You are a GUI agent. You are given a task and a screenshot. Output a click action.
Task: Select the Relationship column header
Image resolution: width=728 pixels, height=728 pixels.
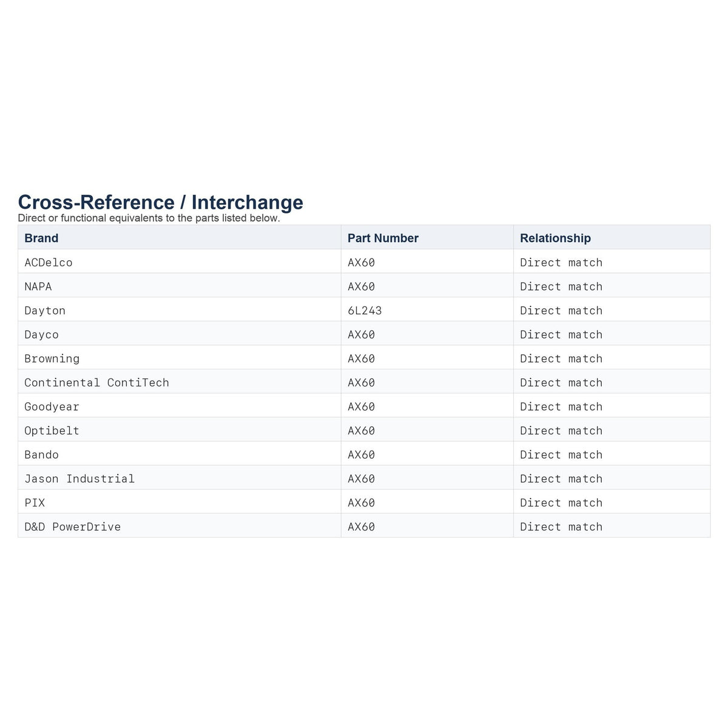pos(612,238)
